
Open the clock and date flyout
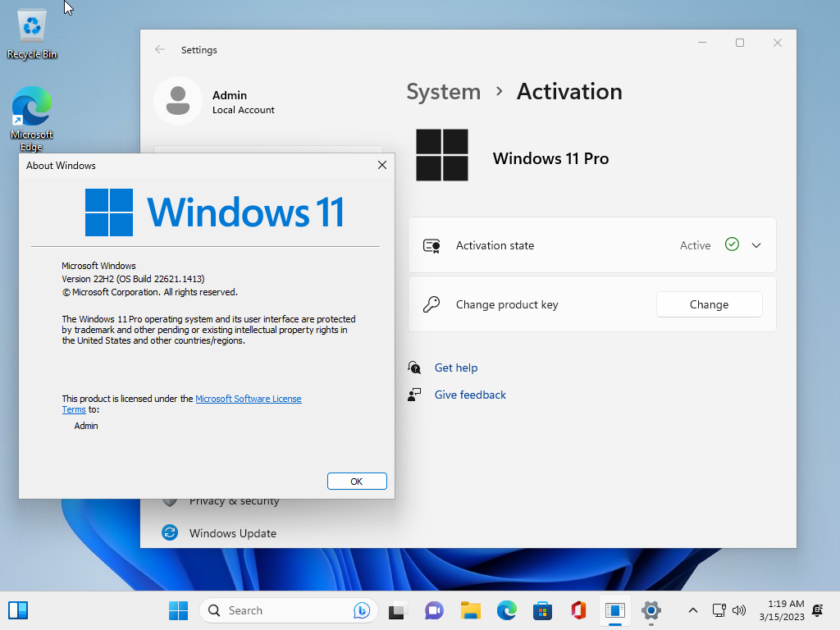[x=782, y=610]
